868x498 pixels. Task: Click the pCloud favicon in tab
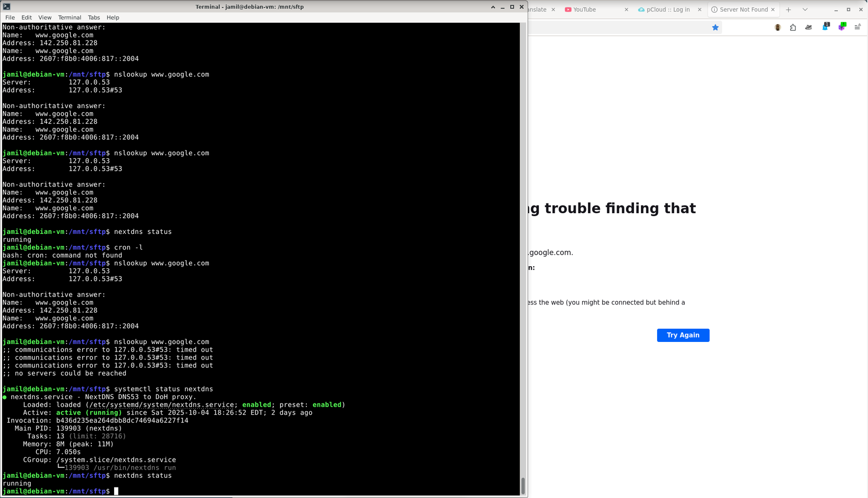pos(641,10)
